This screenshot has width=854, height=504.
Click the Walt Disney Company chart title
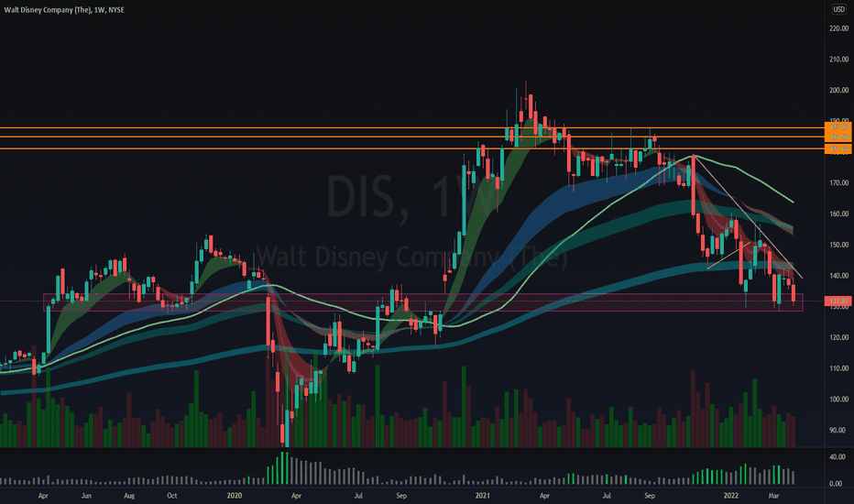coord(64,10)
